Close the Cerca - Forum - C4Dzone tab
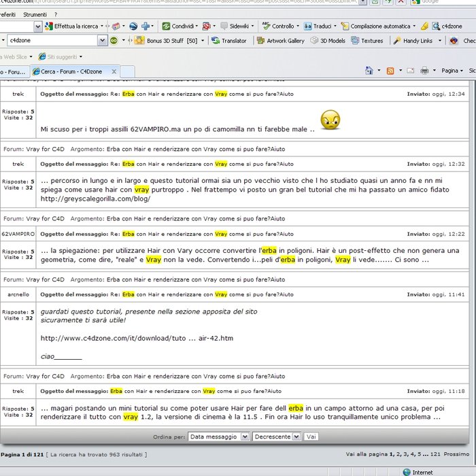This screenshot has height=476, width=476. pyautogui.click(x=114, y=71)
